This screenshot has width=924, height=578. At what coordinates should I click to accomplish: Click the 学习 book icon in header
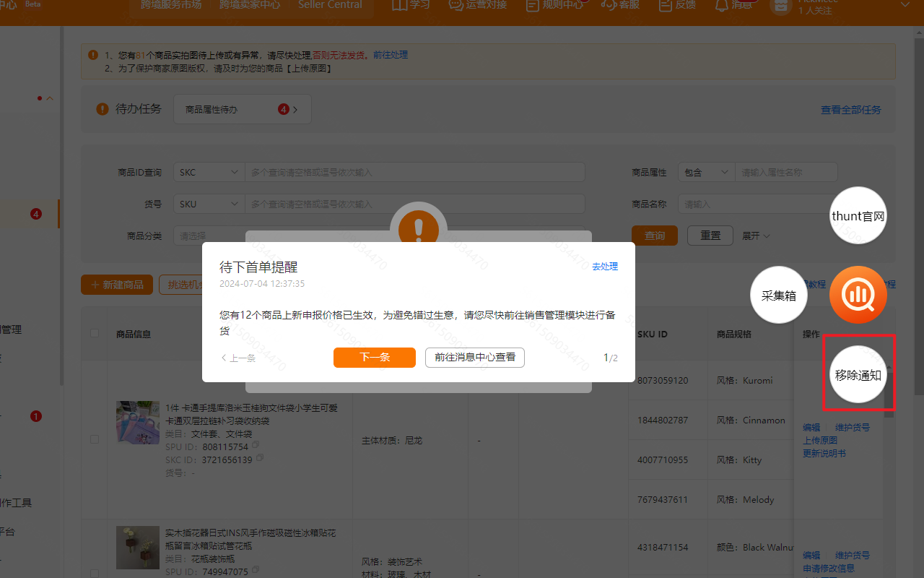[x=400, y=4]
